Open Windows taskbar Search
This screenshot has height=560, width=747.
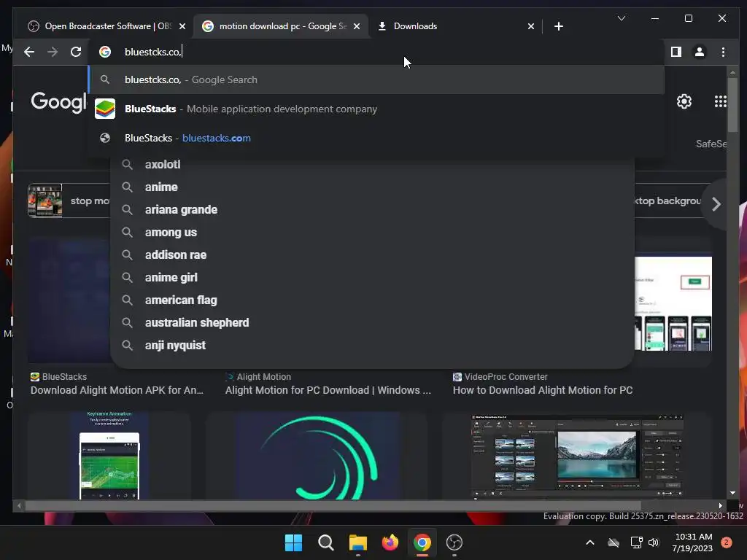coord(326,542)
